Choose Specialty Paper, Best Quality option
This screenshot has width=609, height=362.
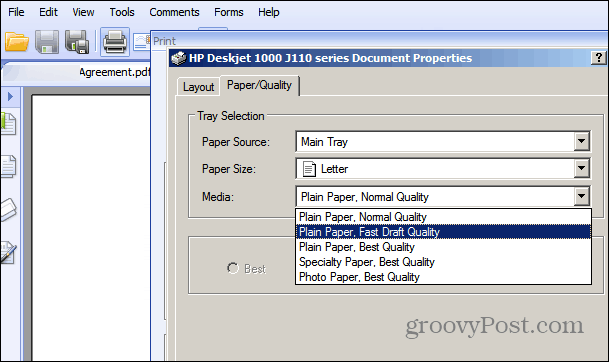coord(443,262)
